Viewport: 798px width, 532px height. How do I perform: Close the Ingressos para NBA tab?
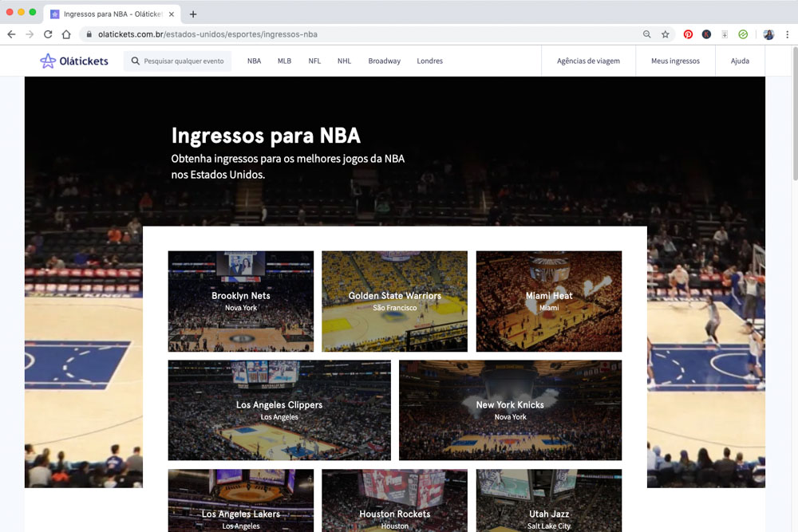(x=172, y=14)
